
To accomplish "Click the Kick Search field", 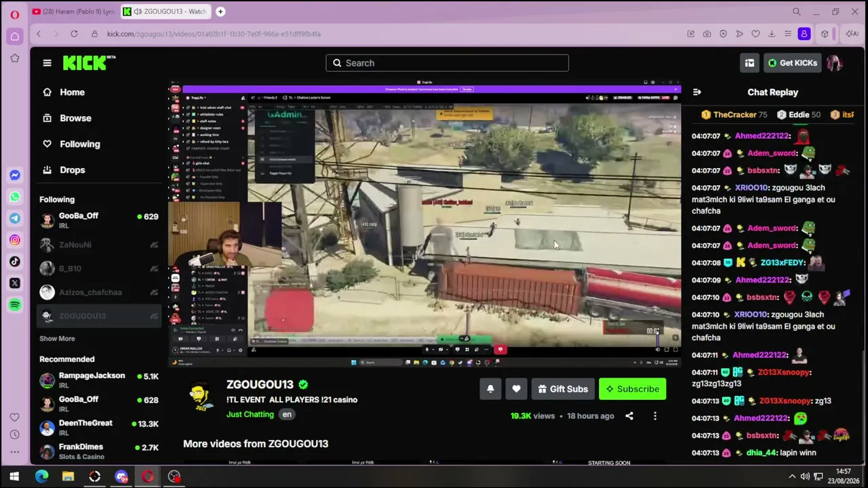I will tap(448, 63).
